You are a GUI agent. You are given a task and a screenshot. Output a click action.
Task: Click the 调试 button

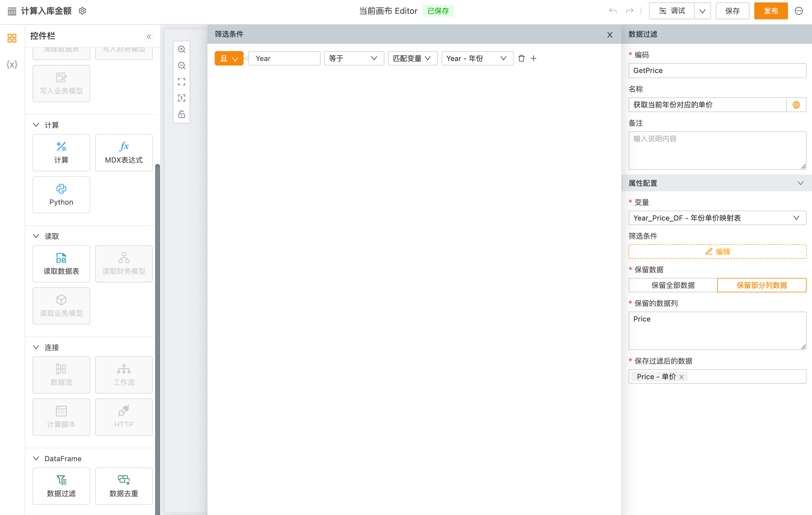click(x=672, y=11)
